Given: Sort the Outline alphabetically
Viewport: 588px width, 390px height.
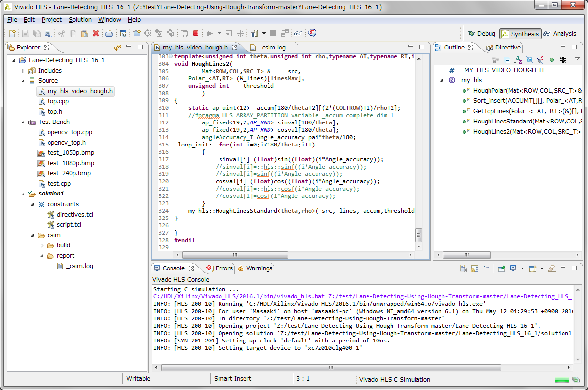Looking at the screenshot, I should coord(518,60).
